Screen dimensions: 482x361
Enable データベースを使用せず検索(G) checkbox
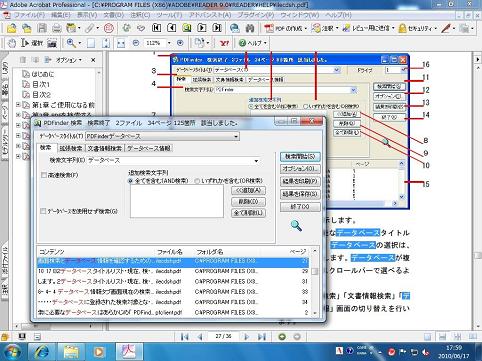tap(43, 211)
